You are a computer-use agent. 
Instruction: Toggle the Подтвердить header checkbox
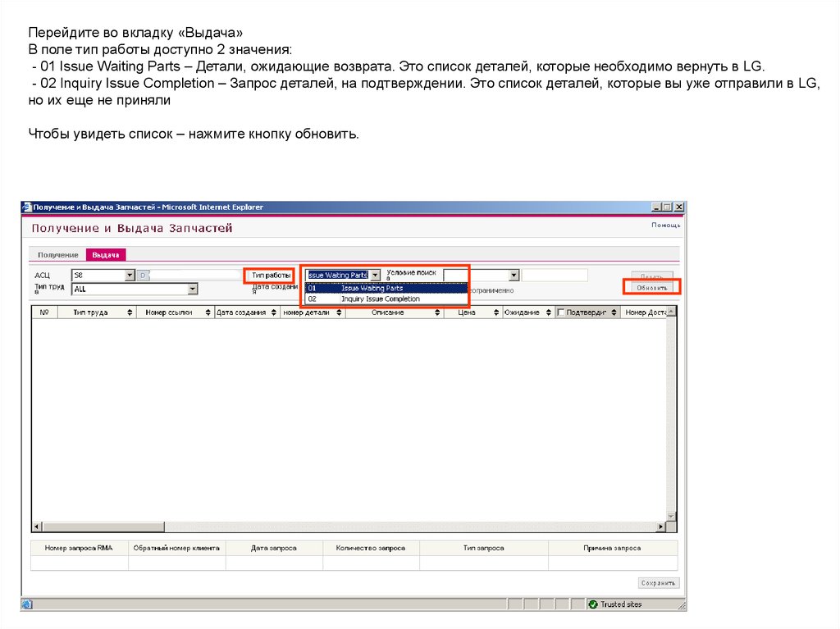click(561, 312)
